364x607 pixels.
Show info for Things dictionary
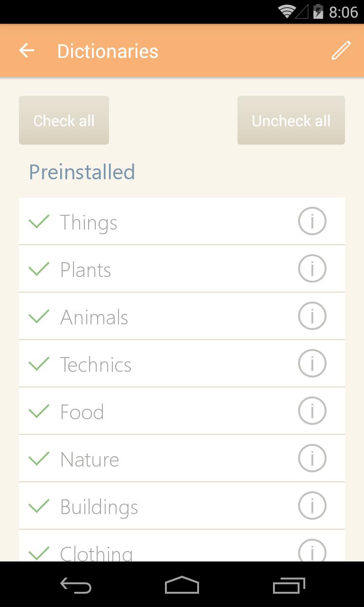pos(312,221)
